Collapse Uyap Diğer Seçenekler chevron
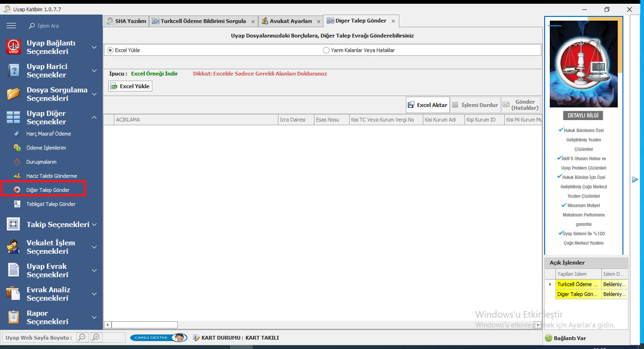Image resolution: width=644 pixels, height=349 pixels. [94, 117]
